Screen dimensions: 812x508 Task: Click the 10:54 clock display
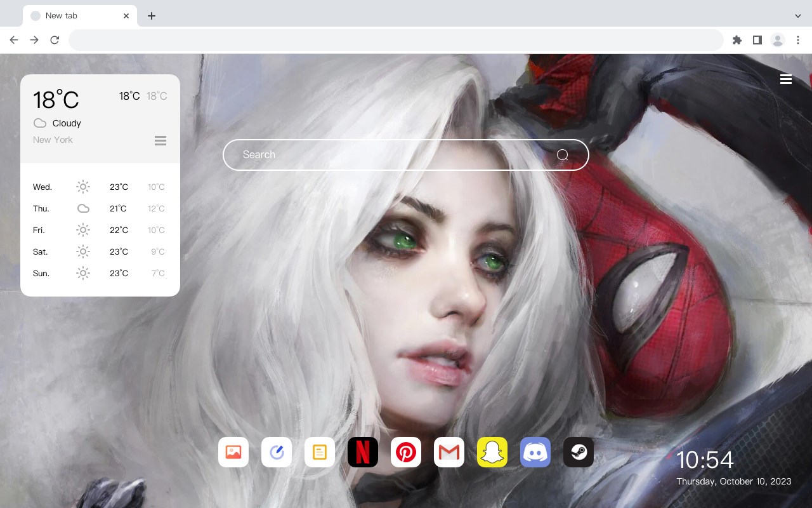705,460
